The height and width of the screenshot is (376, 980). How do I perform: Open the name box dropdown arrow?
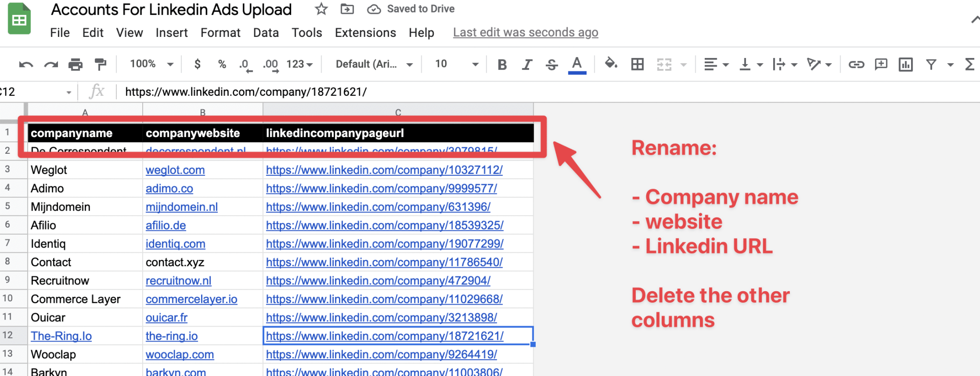pyautogui.click(x=69, y=92)
